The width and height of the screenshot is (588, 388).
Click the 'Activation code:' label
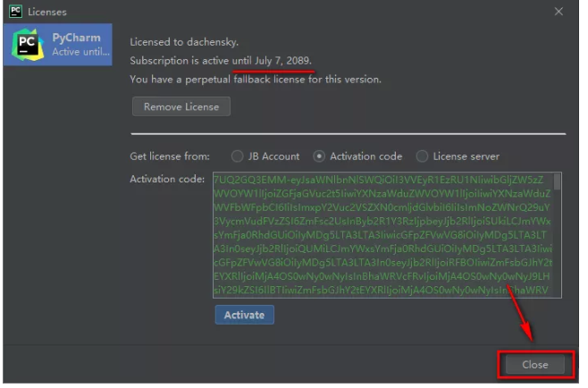coord(167,179)
